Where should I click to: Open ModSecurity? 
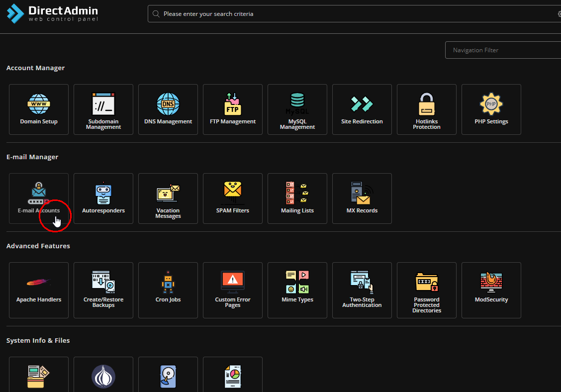click(x=491, y=291)
